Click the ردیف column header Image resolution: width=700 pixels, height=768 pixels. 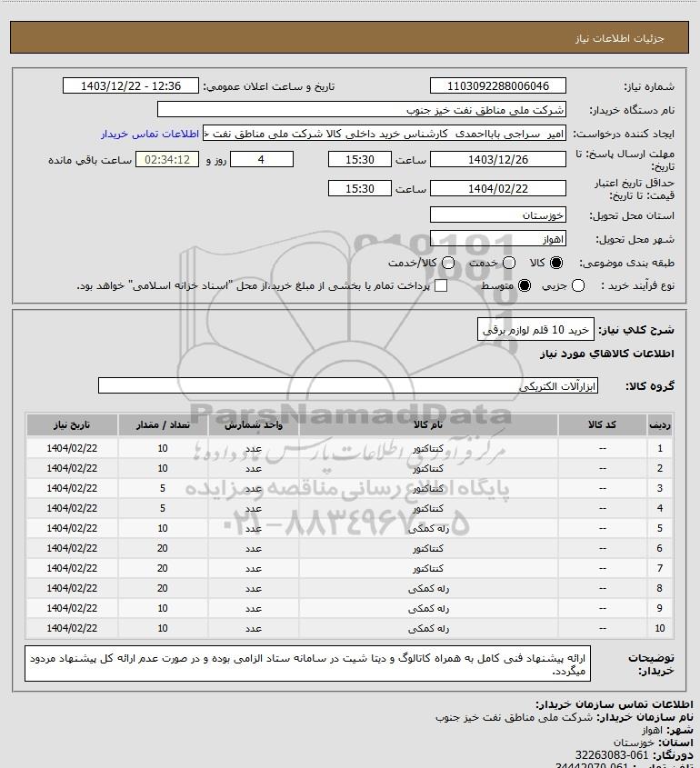tap(660, 424)
